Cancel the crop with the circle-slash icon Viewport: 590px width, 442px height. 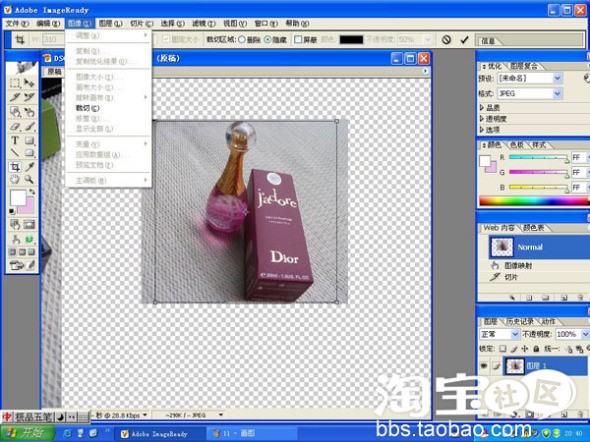446,39
